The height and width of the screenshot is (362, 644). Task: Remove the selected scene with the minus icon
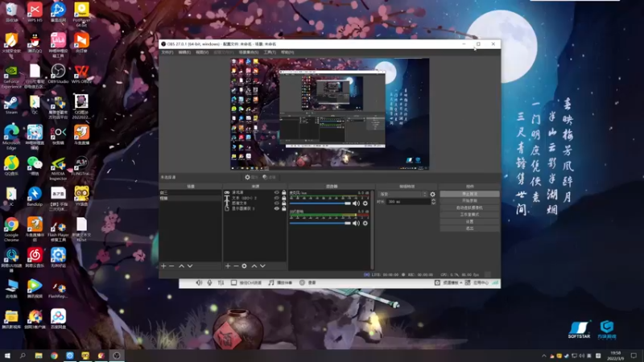pyautogui.click(x=171, y=266)
